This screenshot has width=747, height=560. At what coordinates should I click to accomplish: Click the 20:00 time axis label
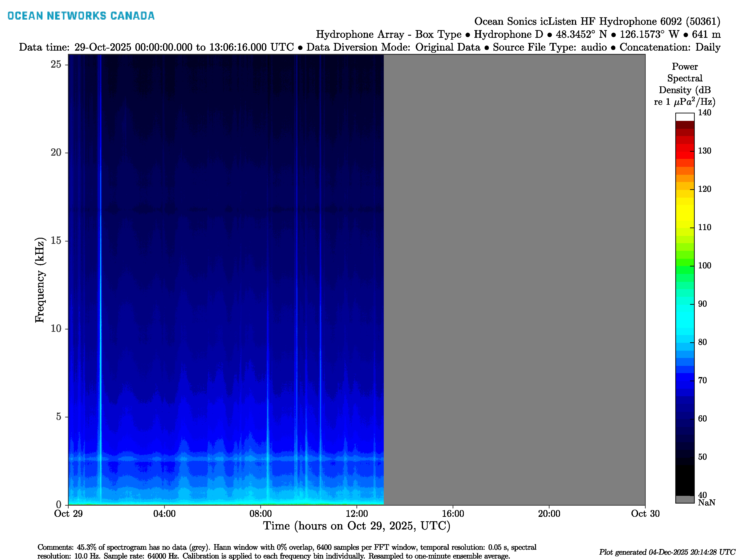click(549, 514)
